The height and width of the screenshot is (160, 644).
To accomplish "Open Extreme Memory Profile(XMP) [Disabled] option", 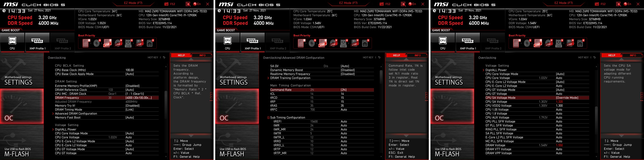I will coord(107,86).
